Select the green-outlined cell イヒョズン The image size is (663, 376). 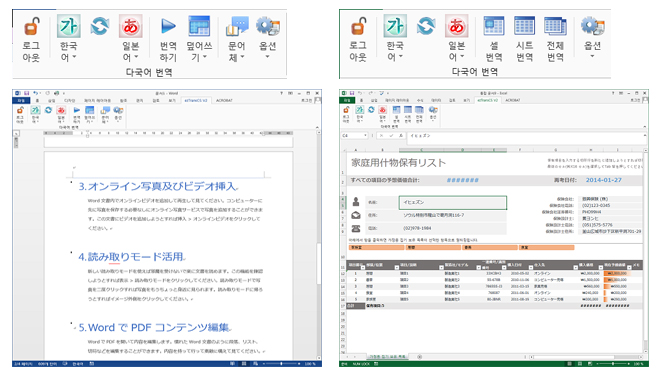coord(452,203)
